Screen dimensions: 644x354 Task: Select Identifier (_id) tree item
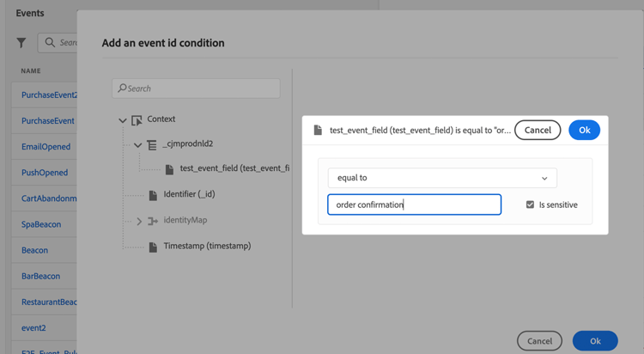coord(189,194)
